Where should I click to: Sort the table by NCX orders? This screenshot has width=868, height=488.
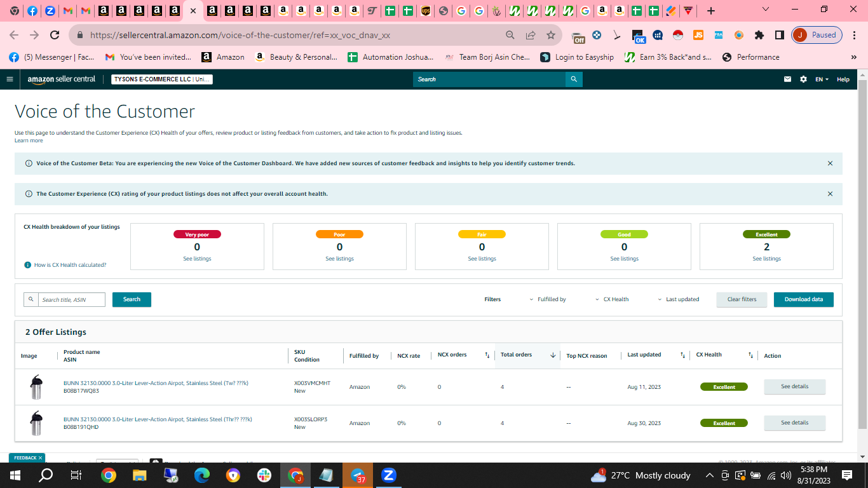click(487, 355)
